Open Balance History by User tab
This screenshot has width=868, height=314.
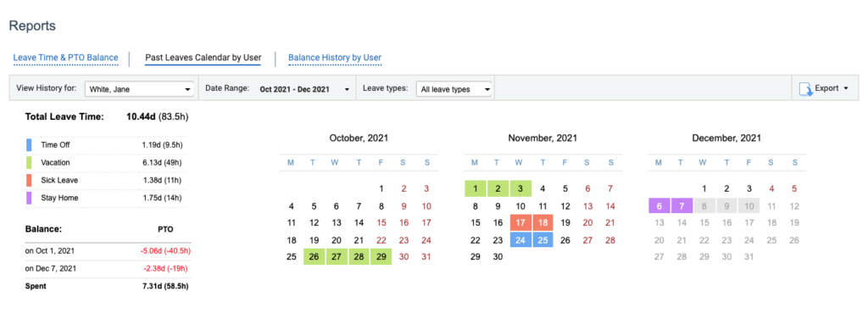(x=334, y=58)
